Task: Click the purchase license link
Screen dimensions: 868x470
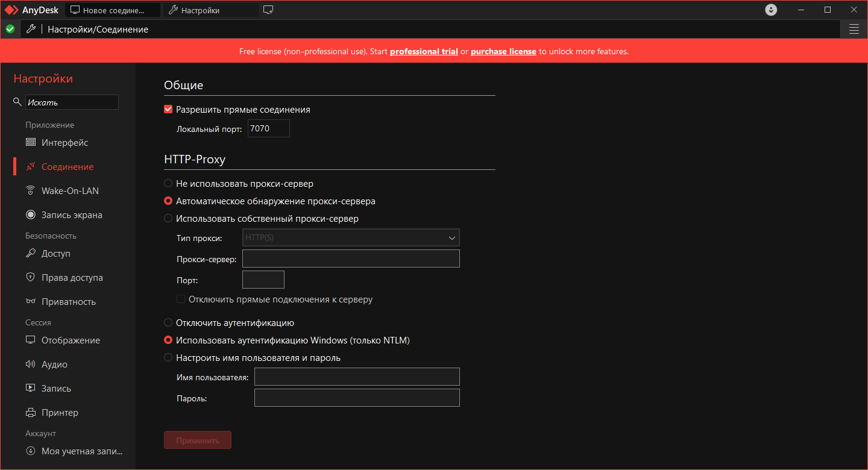Action: point(503,51)
